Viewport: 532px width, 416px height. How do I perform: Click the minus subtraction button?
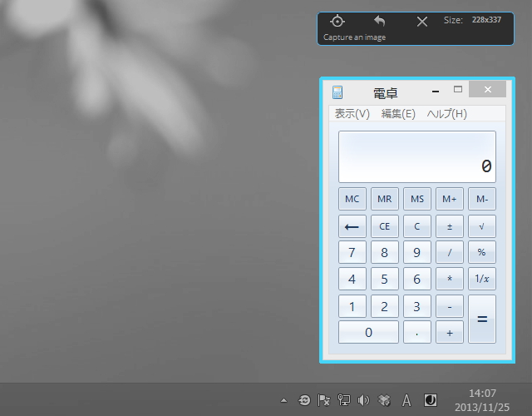[x=449, y=306]
